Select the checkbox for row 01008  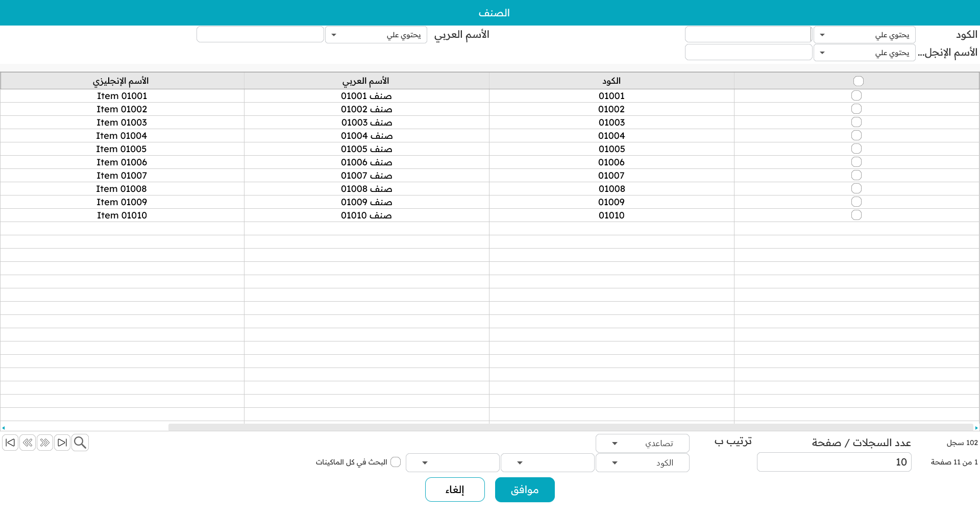point(856,188)
